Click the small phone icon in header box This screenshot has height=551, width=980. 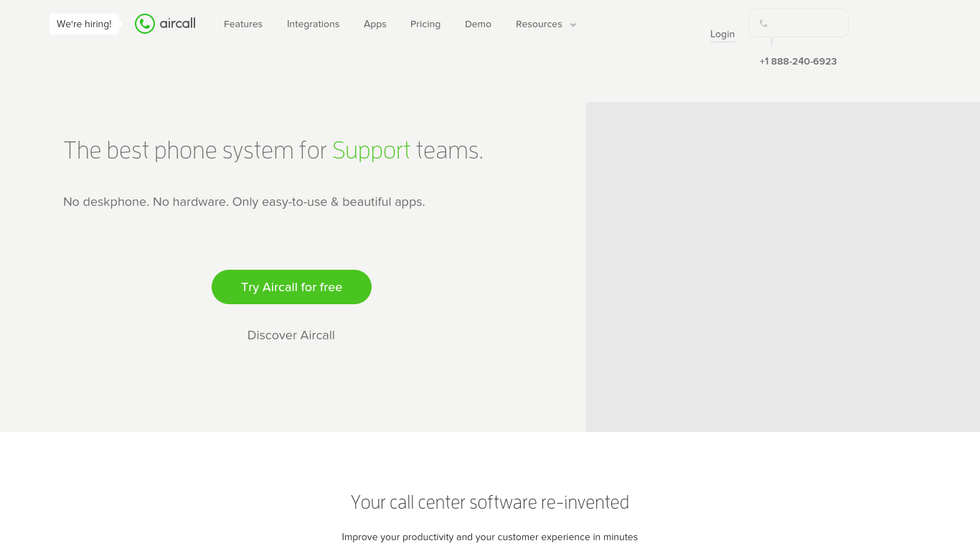[x=763, y=24]
